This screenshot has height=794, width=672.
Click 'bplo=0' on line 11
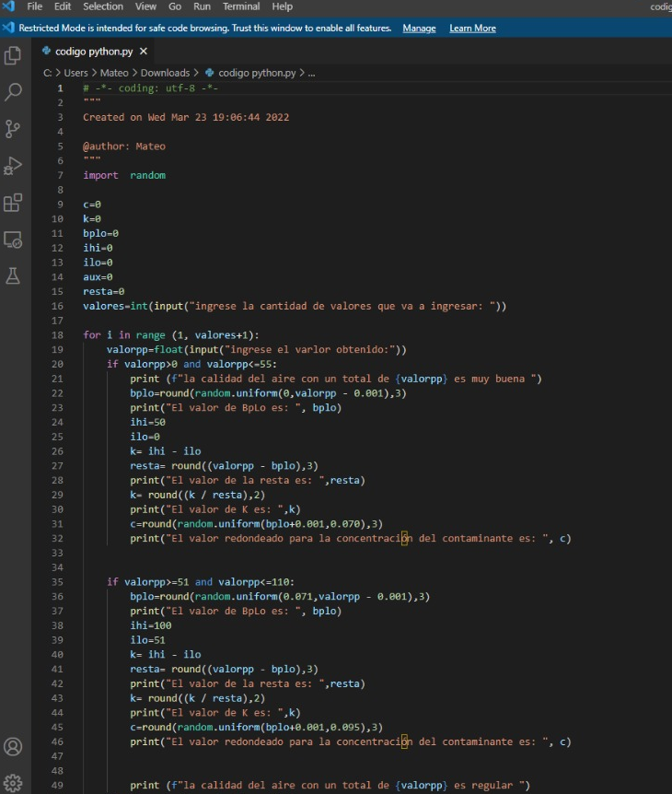click(100, 233)
